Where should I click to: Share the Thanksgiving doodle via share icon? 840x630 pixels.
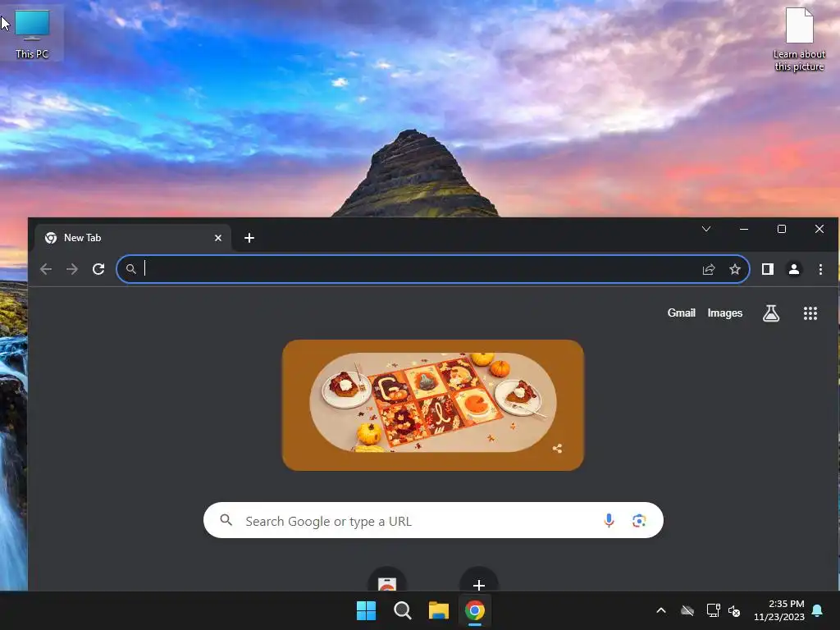pyautogui.click(x=557, y=449)
